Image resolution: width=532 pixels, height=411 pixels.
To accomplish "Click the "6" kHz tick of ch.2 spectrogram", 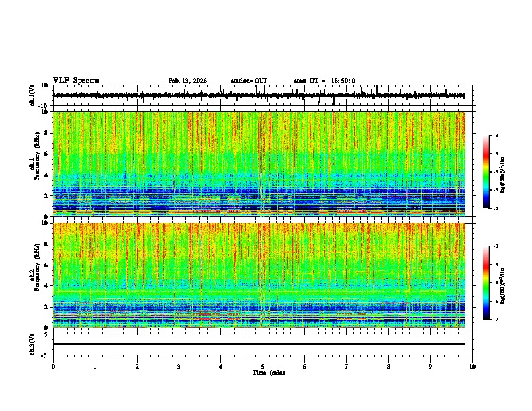I will click(46, 265).
